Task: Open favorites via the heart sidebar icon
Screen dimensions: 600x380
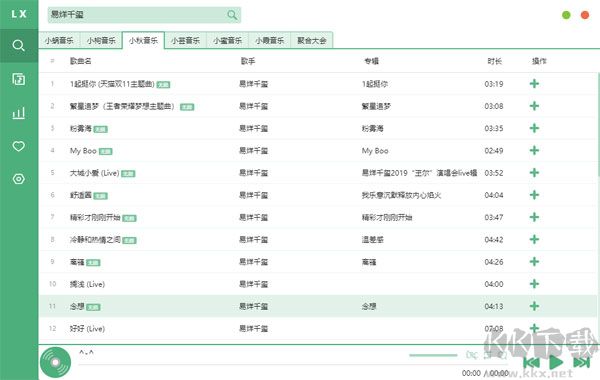Action: pyautogui.click(x=18, y=146)
